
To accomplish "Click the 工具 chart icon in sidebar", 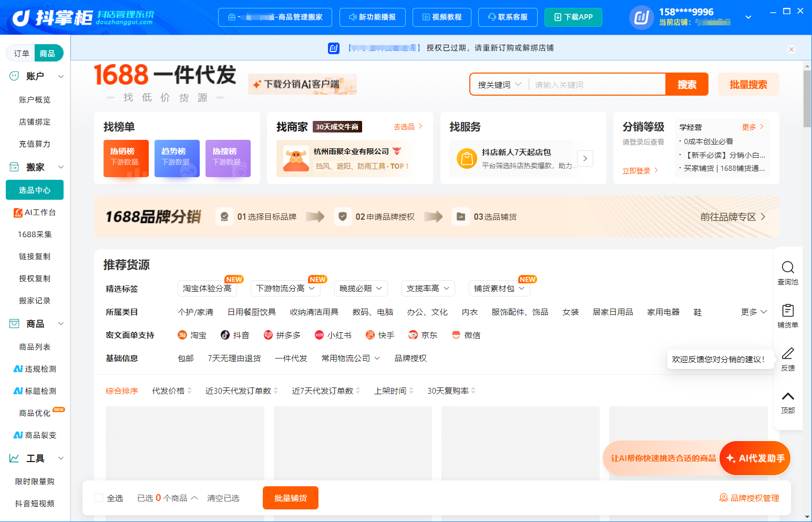I will (x=14, y=458).
